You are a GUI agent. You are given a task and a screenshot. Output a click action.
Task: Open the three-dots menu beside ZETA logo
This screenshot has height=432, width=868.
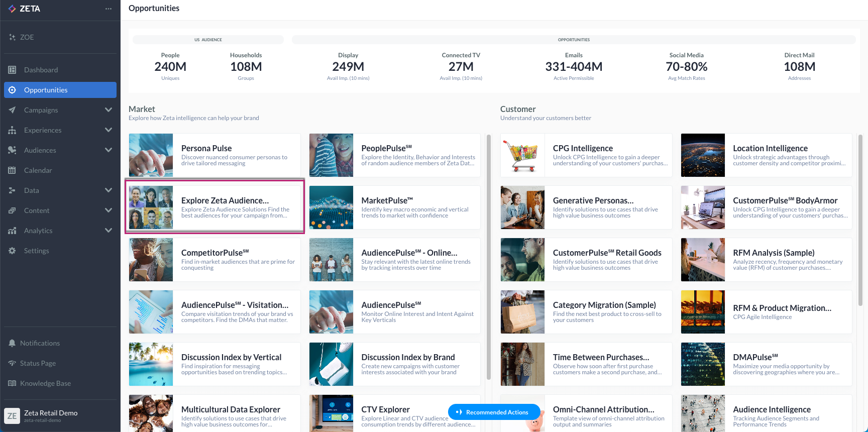tap(108, 9)
